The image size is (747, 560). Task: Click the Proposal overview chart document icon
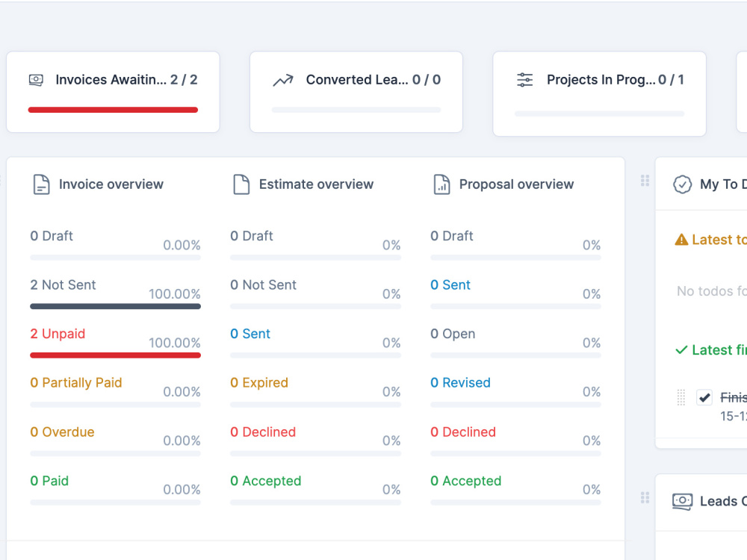click(441, 184)
